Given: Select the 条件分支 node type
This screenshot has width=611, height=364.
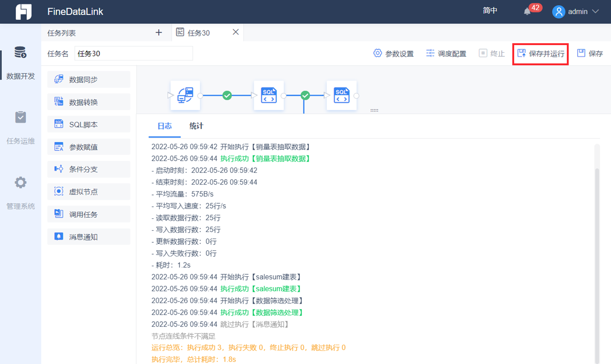Looking at the screenshot, I should coord(89,169).
